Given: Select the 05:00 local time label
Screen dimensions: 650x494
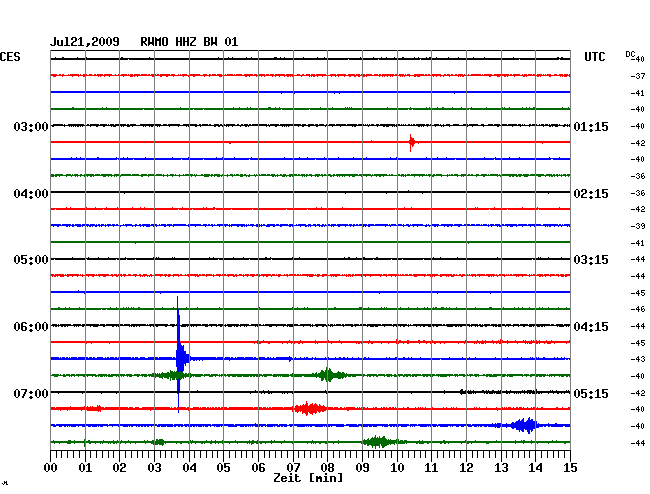Looking at the screenshot, I should (x=31, y=260).
